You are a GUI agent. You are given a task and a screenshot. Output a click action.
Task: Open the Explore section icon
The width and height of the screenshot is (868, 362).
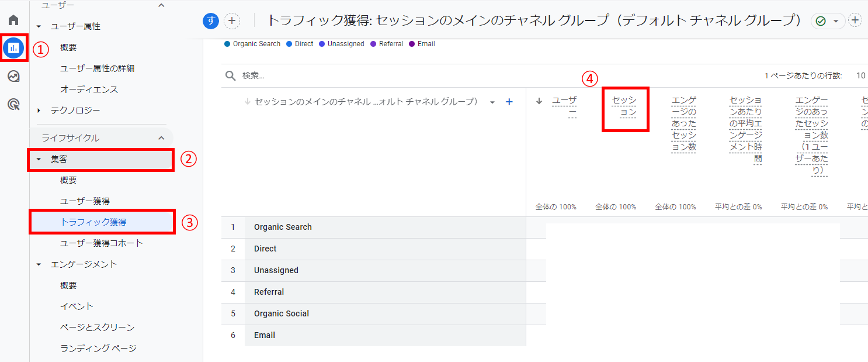pos(13,75)
